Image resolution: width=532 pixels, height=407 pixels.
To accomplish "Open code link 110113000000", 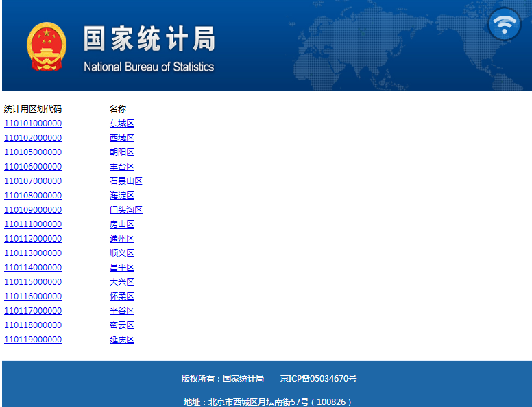I will pyautogui.click(x=33, y=253).
